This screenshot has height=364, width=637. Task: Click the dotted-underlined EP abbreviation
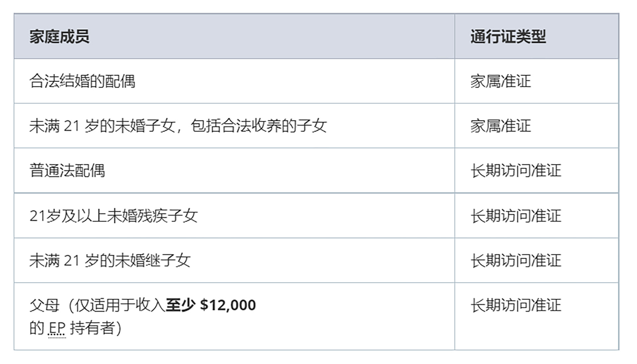pos(57,328)
